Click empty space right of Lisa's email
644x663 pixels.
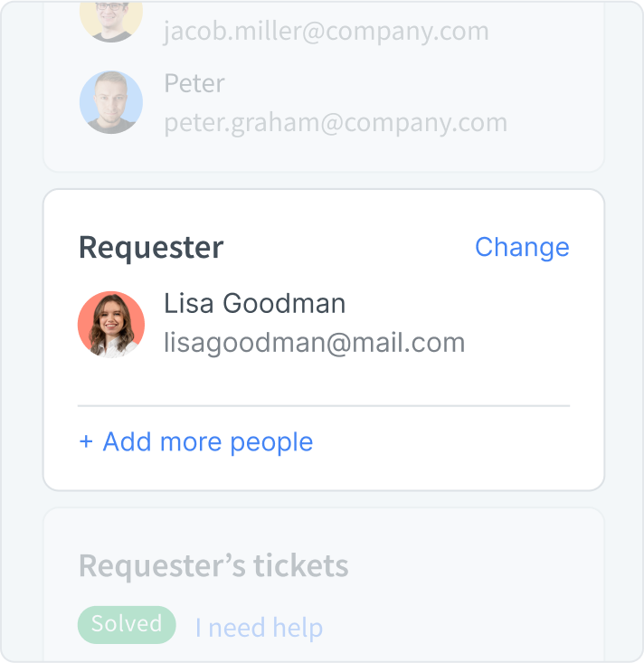pyautogui.click(x=525, y=343)
